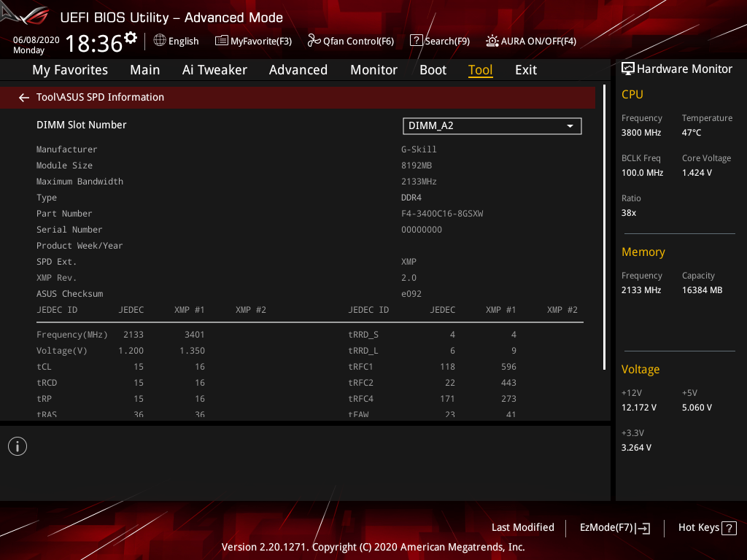Click the settings gear next to the clock
Image resolution: width=747 pixels, height=560 pixels.
click(131, 38)
